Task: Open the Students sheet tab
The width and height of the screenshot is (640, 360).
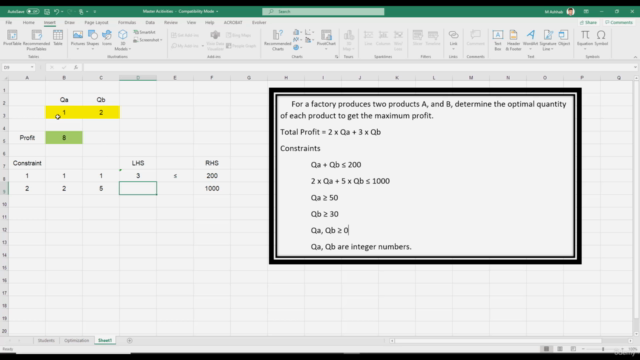Action: coord(46,340)
